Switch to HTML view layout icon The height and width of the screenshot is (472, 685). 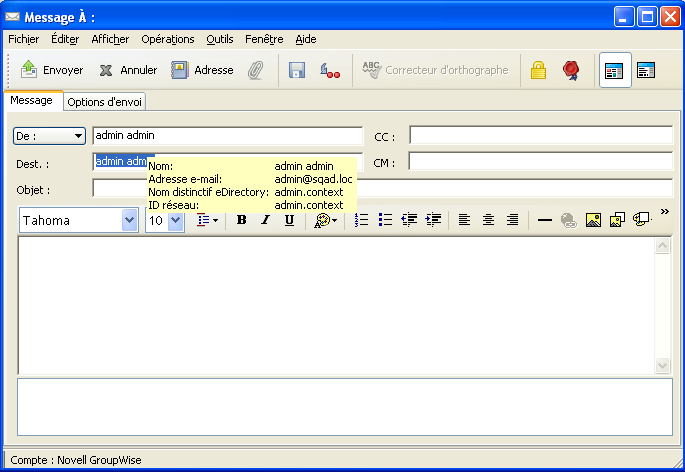[x=615, y=70]
